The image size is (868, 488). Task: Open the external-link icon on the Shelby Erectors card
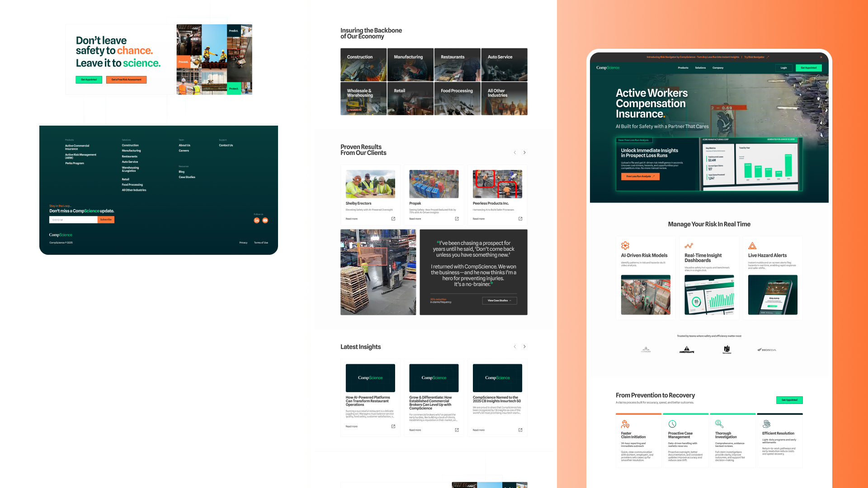[393, 219]
